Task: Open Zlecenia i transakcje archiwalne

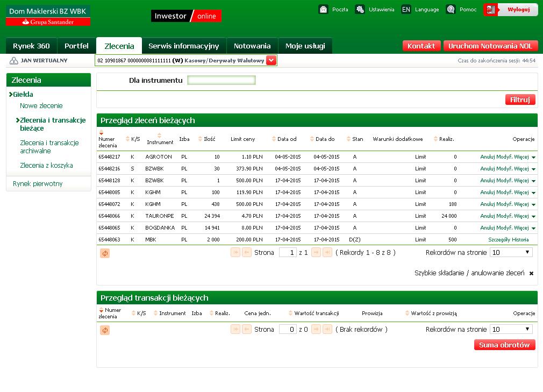Action: (49, 147)
